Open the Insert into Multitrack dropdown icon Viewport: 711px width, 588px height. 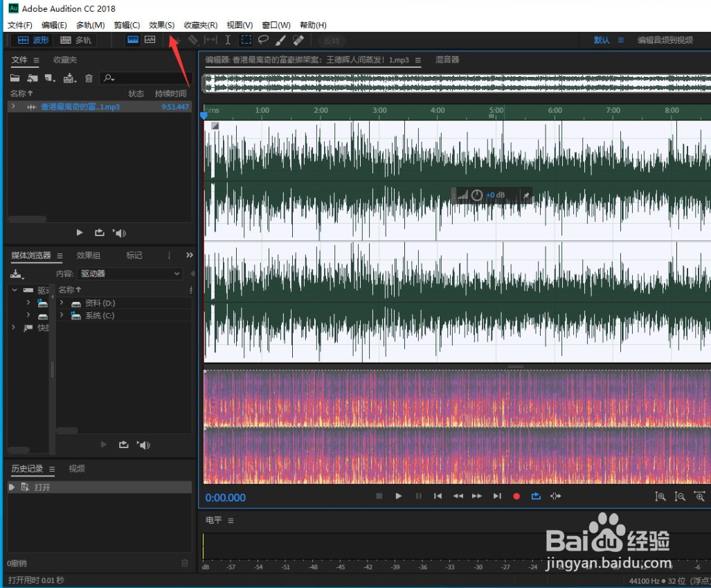69,78
